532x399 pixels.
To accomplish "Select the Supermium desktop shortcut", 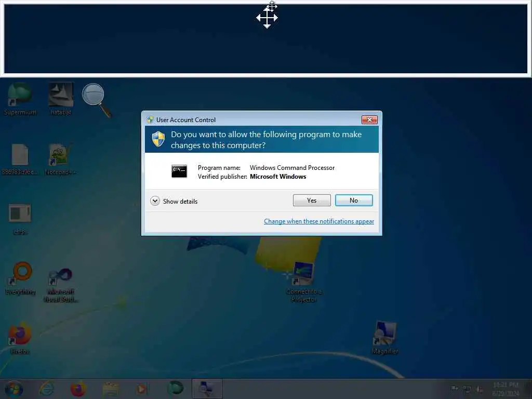I will click(x=20, y=99).
